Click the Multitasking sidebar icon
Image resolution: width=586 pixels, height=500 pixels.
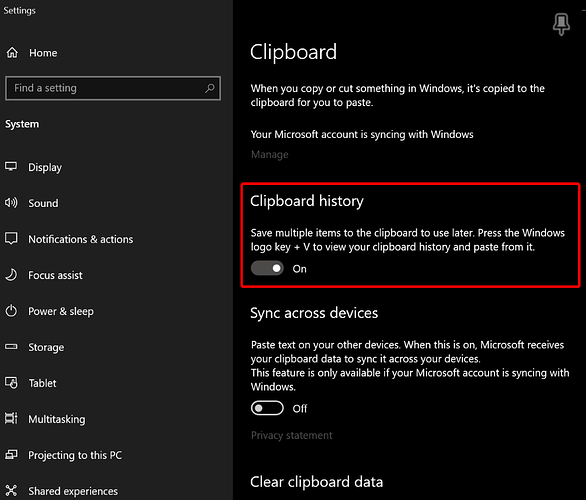tap(11, 418)
